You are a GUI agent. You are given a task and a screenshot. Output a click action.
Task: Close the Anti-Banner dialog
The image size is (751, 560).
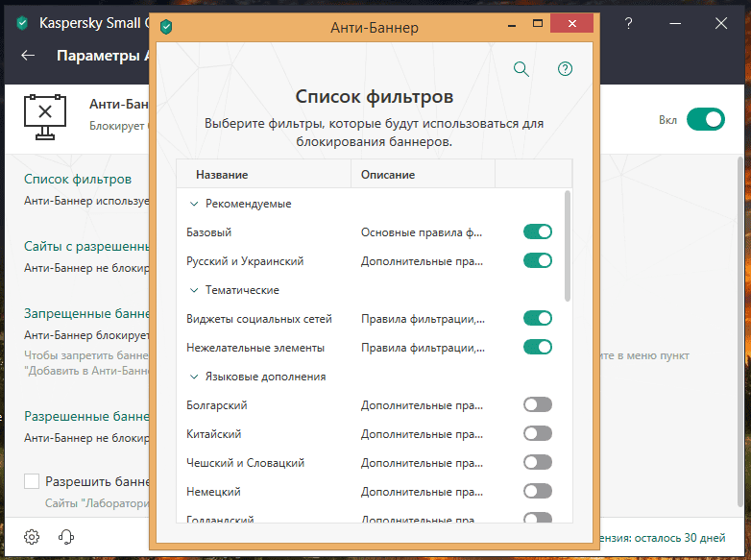pyautogui.click(x=571, y=23)
